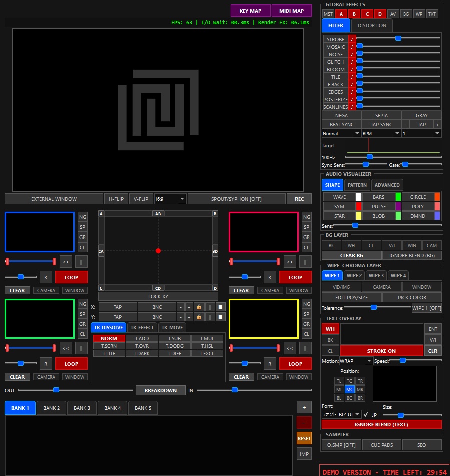Pause the blue deck
Screen dimensions: 450x476
[x=81, y=262]
